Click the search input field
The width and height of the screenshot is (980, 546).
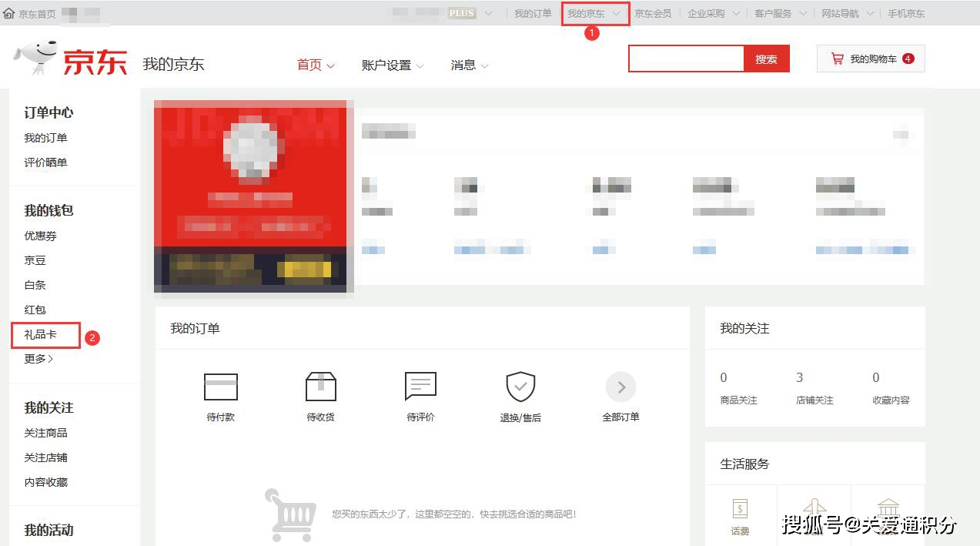pos(686,59)
